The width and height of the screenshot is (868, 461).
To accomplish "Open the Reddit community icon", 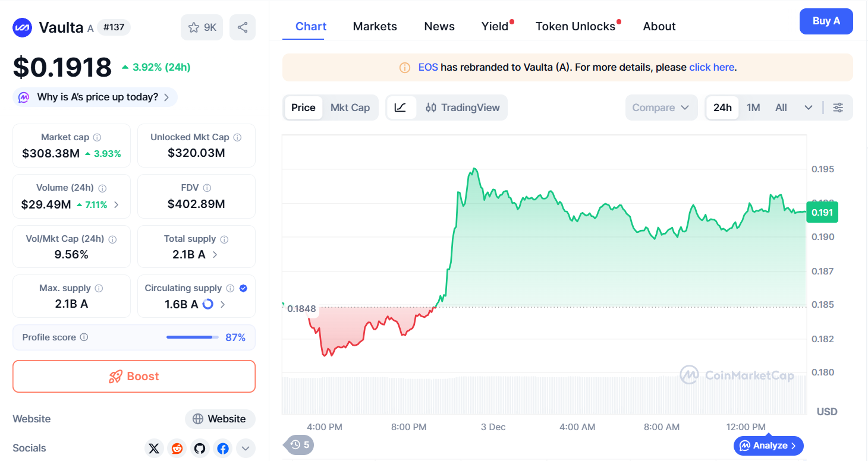I will pos(177,448).
